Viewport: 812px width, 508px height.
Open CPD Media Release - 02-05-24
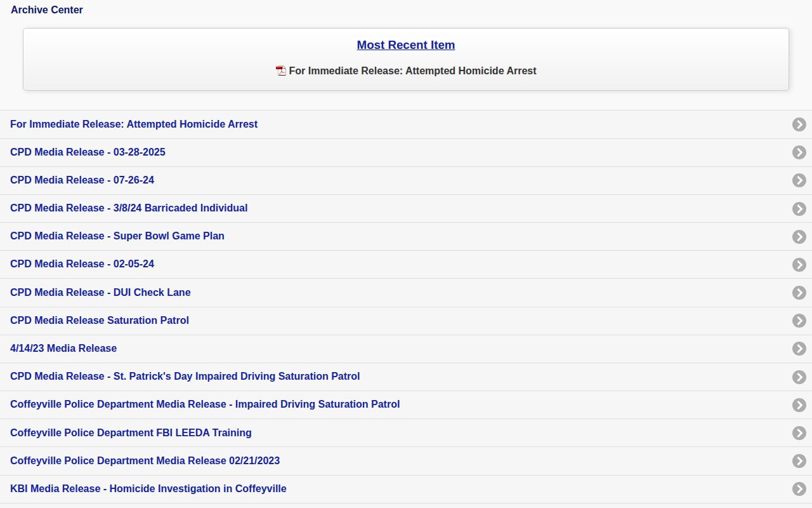(x=406, y=264)
